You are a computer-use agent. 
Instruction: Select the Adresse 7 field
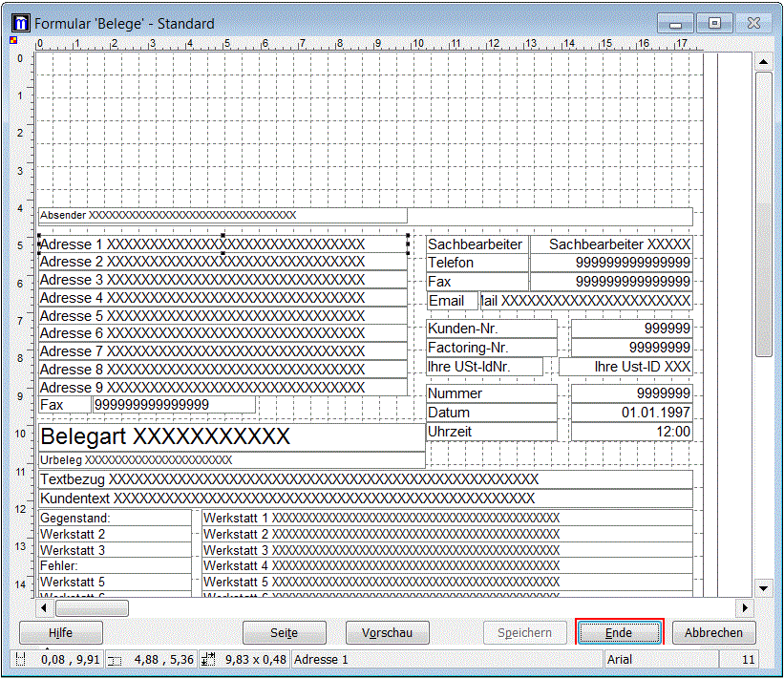click(223, 351)
